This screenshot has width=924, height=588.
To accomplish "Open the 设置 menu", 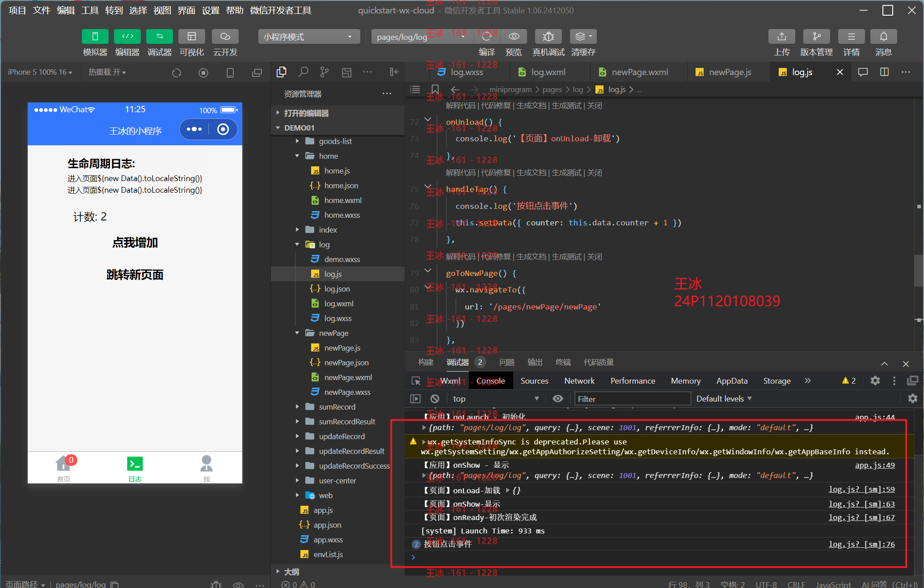I will (x=211, y=10).
